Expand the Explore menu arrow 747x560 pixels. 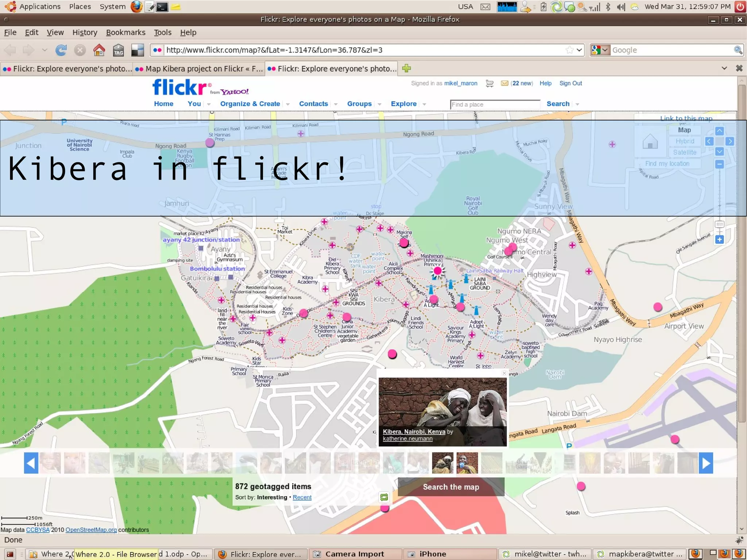(x=424, y=104)
